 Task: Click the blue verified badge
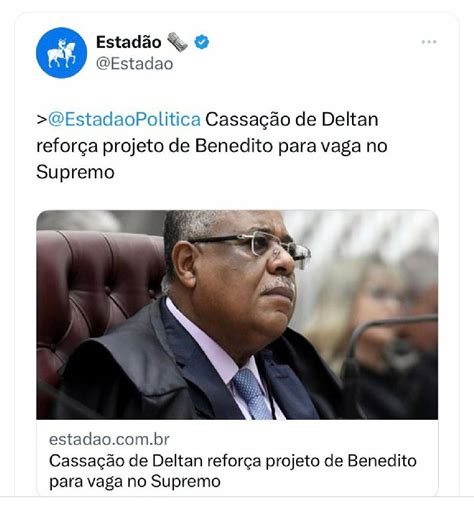(202, 42)
